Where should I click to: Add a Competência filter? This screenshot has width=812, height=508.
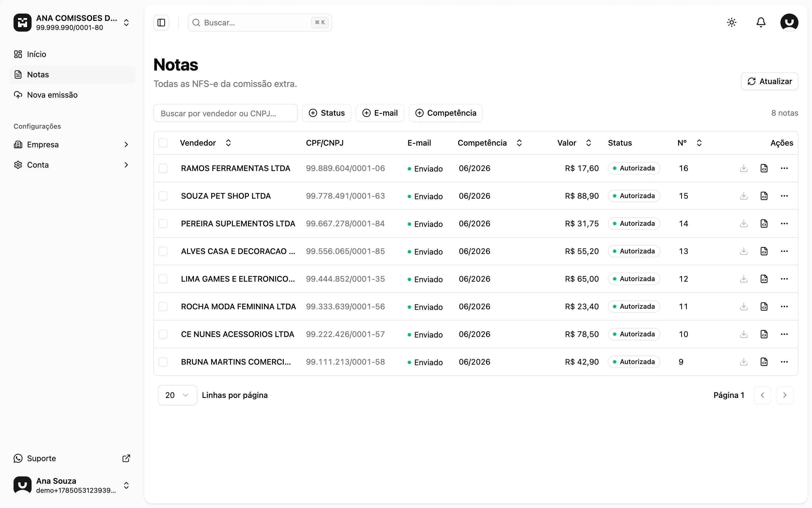445,113
